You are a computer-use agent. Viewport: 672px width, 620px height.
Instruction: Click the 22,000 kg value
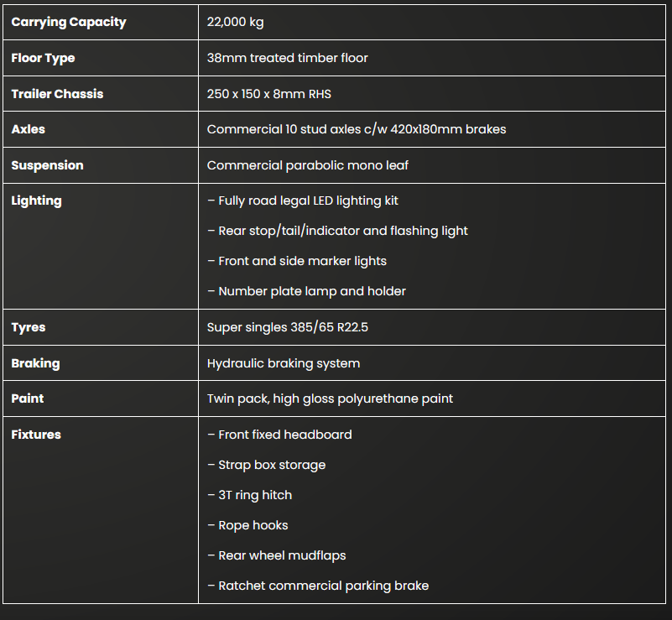[235, 23]
